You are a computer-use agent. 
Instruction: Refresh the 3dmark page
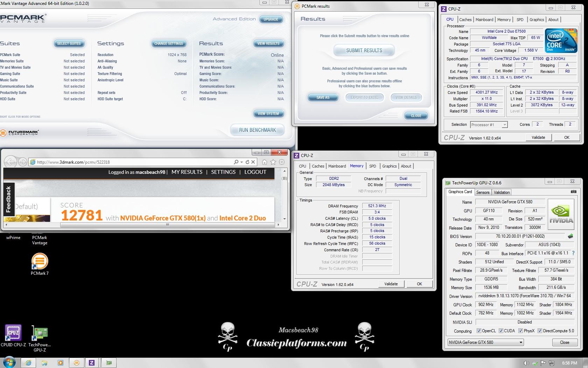(x=247, y=162)
